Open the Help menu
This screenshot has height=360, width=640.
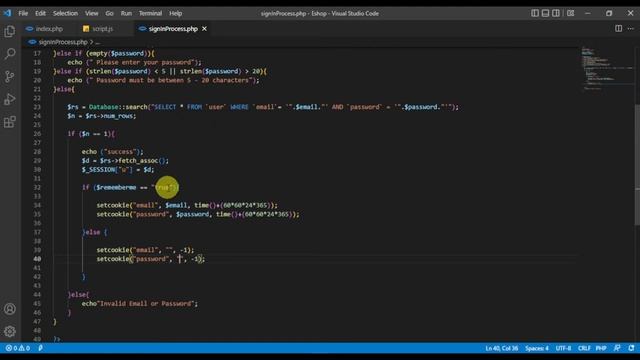pos(176,13)
